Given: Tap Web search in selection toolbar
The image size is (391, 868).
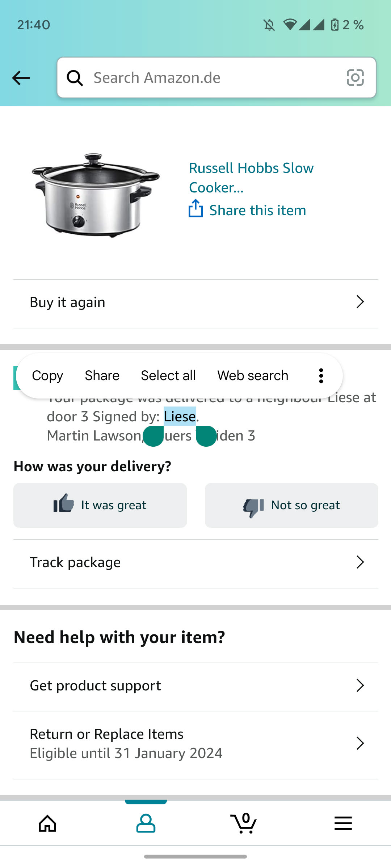Looking at the screenshot, I should pos(253,376).
